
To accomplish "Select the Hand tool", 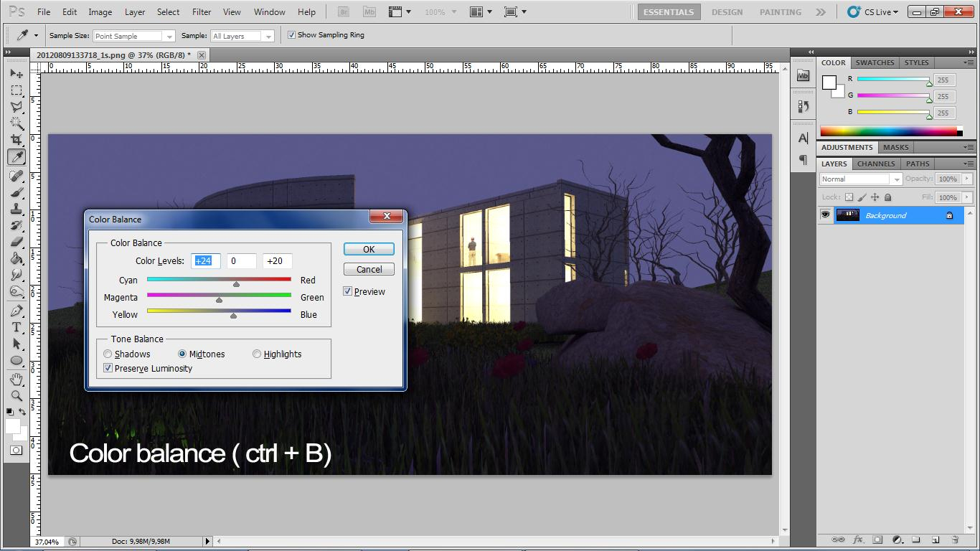I will click(17, 379).
